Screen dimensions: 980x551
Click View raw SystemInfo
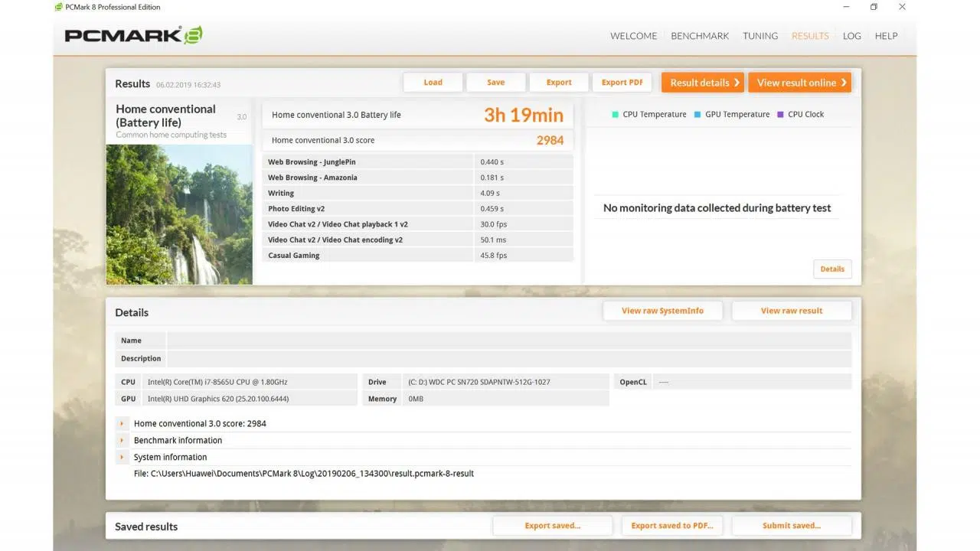662,311
